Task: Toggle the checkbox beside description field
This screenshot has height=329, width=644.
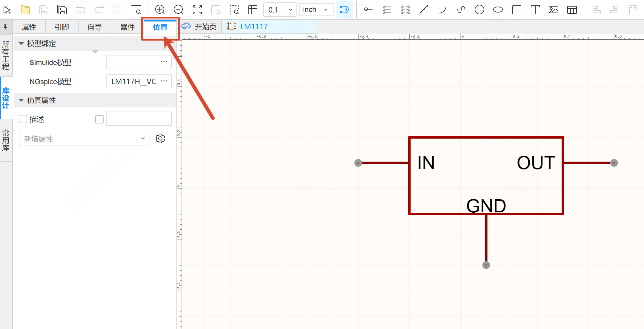Action: click(99, 119)
